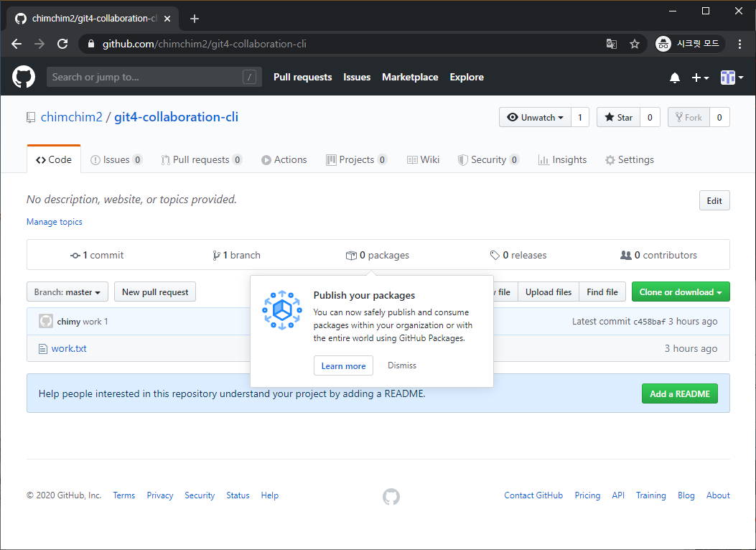
Task: Open the chimchim2 owner link
Action: pos(71,117)
